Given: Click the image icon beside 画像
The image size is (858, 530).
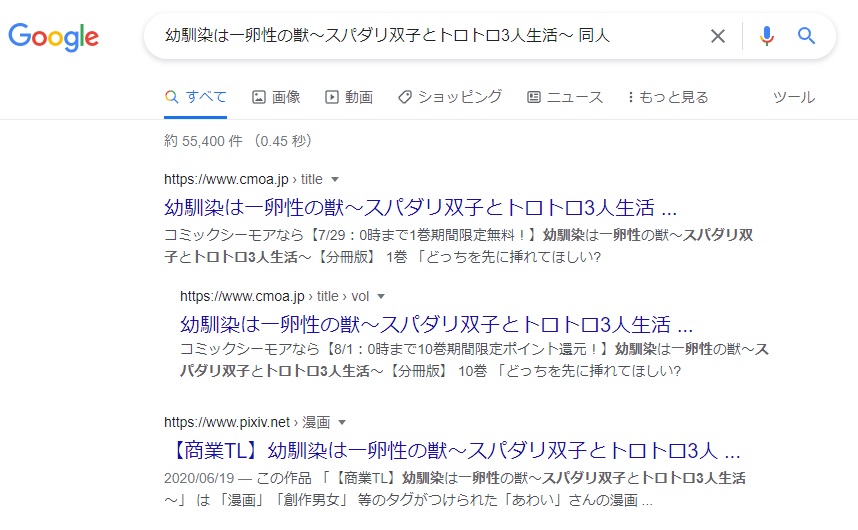Looking at the screenshot, I should pos(258,97).
